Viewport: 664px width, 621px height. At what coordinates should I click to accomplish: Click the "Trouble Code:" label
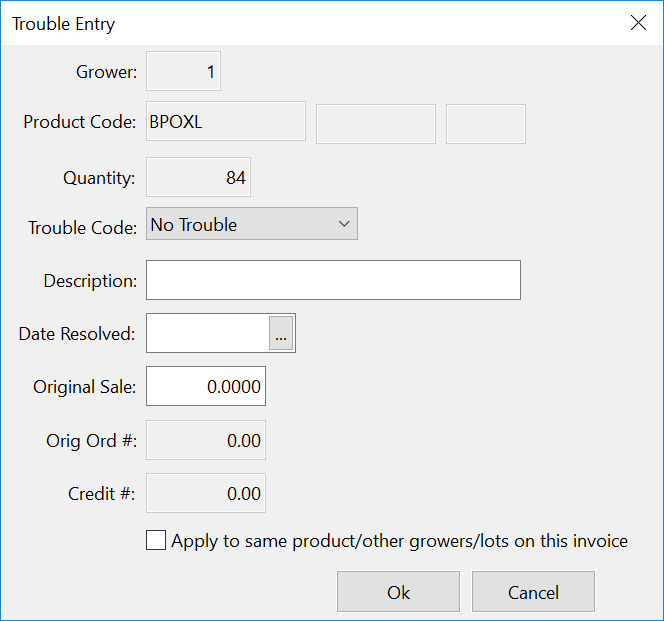point(82,228)
